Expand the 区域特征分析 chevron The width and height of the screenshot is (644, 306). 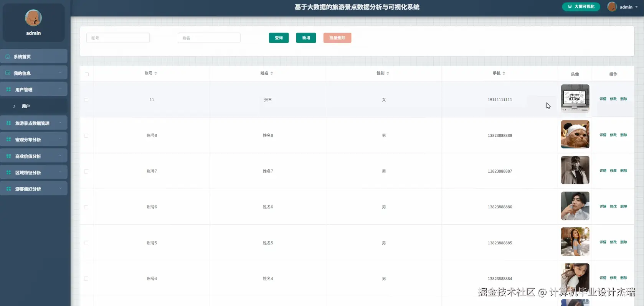60,172
